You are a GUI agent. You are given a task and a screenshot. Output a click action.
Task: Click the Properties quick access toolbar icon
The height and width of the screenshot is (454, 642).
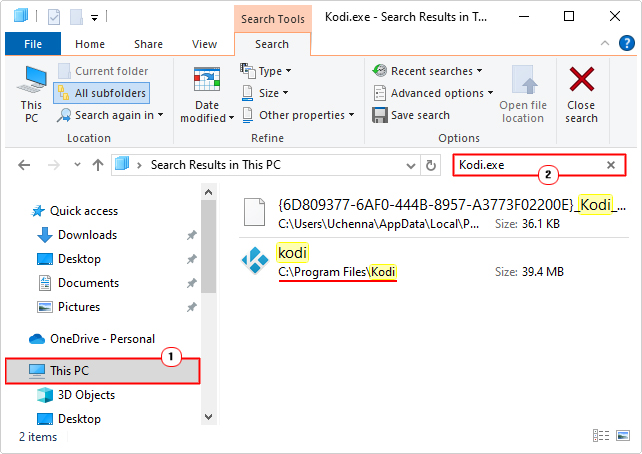(54, 17)
